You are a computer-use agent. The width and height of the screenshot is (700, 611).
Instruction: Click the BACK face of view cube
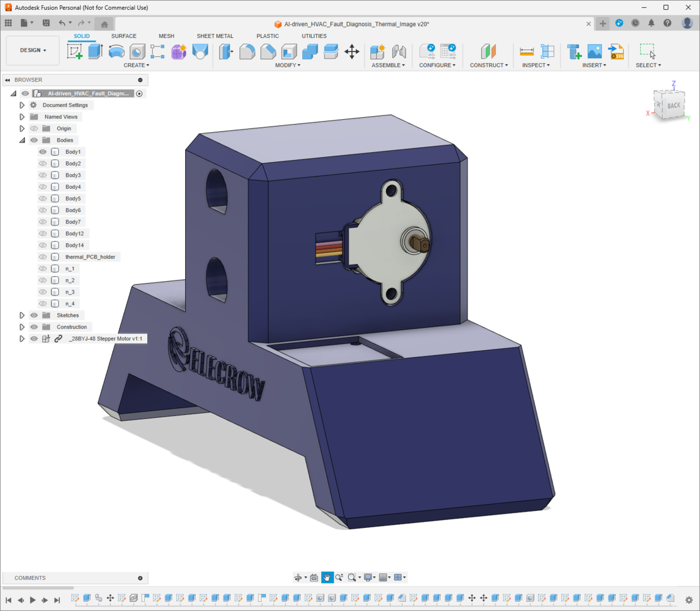(x=673, y=105)
